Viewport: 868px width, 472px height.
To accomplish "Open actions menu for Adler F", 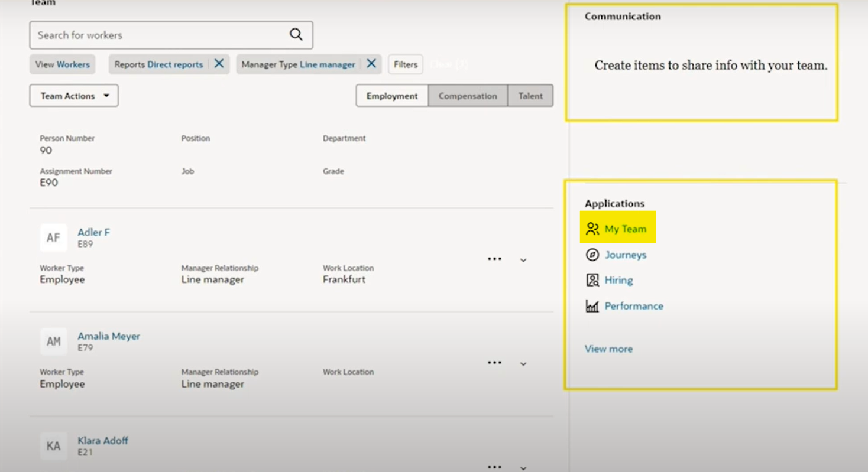I will [494, 258].
